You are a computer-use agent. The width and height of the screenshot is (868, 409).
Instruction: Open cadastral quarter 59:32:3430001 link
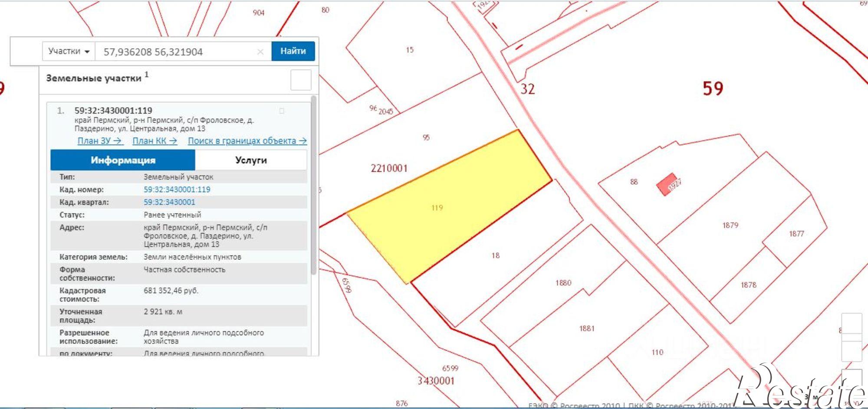pos(169,202)
